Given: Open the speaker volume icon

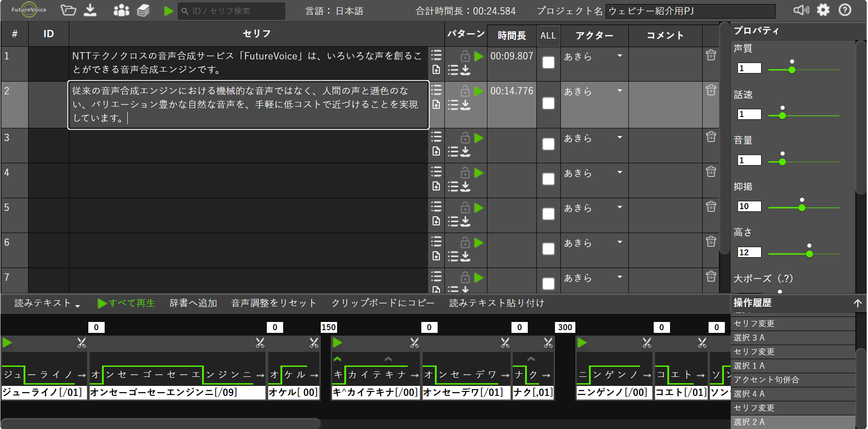Looking at the screenshot, I should click(801, 10).
